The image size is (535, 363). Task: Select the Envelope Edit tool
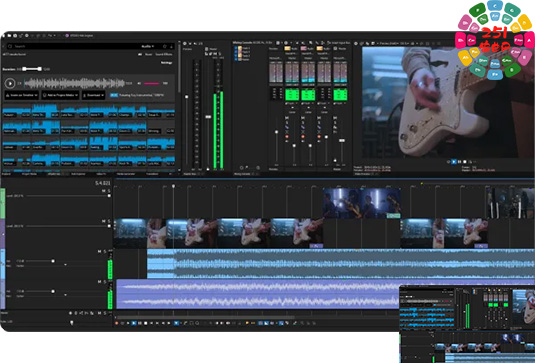[x=185, y=323]
